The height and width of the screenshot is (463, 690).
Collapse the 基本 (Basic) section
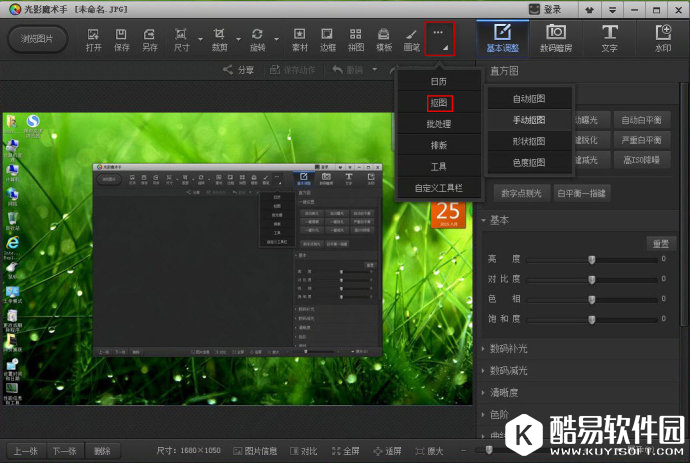coord(486,220)
